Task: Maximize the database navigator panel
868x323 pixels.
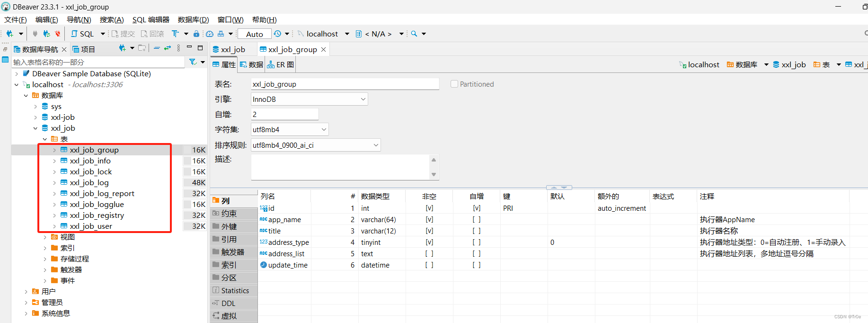Action: 200,48
